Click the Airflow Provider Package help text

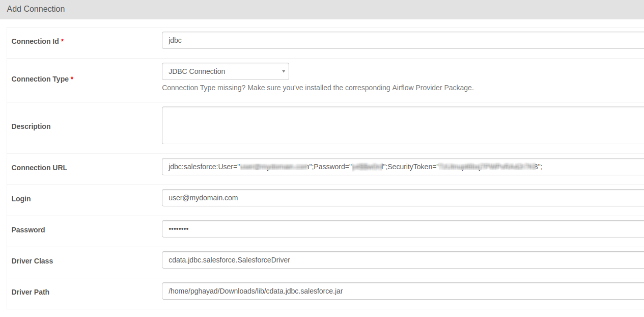[x=318, y=88]
